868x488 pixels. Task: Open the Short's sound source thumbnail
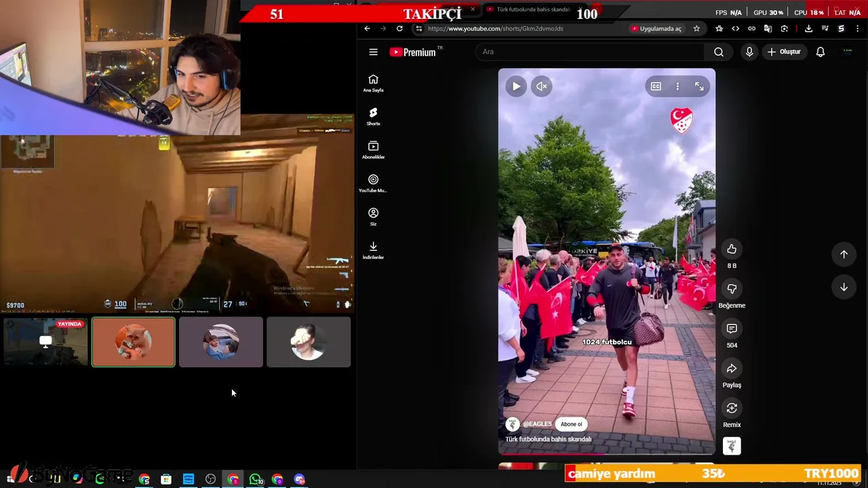point(732,446)
